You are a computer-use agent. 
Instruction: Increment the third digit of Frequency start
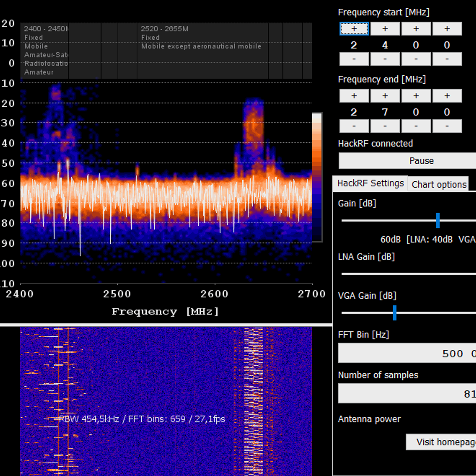pos(415,29)
